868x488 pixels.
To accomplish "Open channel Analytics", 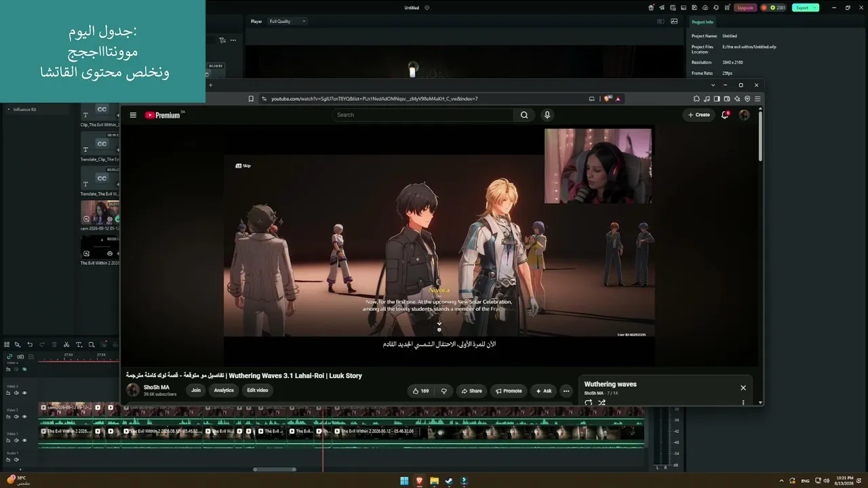I will tap(224, 390).
